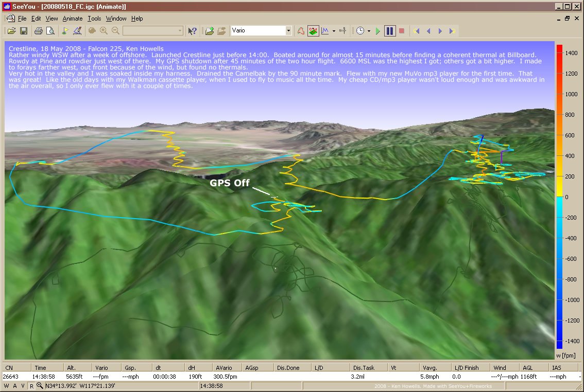584x392 pixels.
Task: Switch to 2D route map view icon
Action: [x=301, y=31]
